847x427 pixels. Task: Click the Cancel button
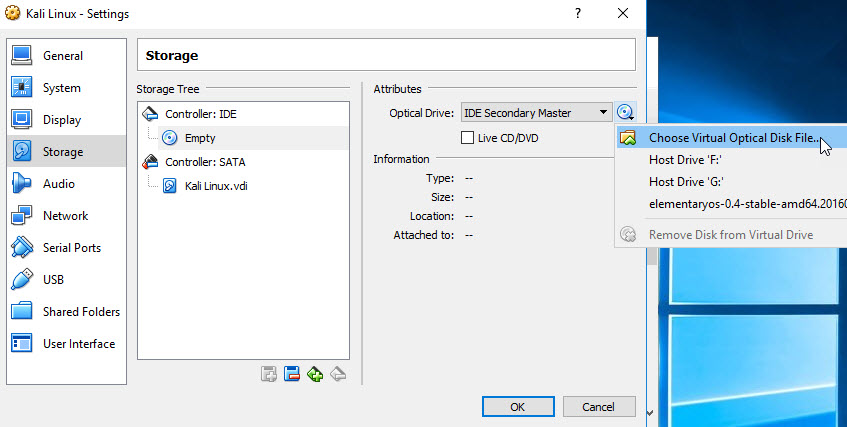599,406
